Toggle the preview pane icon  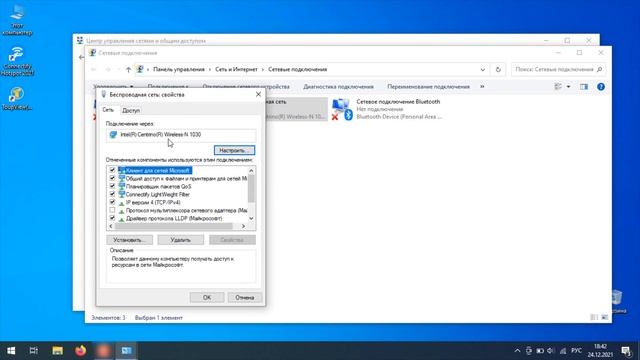click(584, 87)
